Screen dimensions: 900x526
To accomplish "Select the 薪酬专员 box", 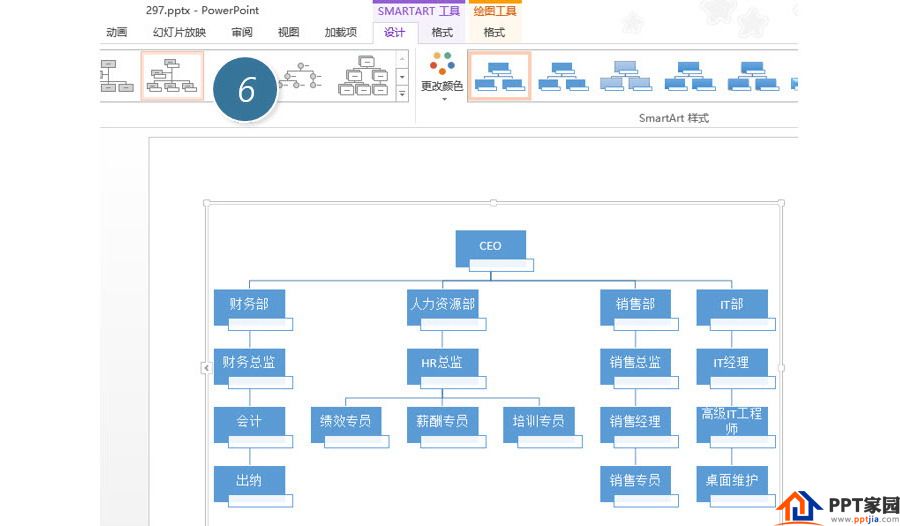I will pos(443,425).
